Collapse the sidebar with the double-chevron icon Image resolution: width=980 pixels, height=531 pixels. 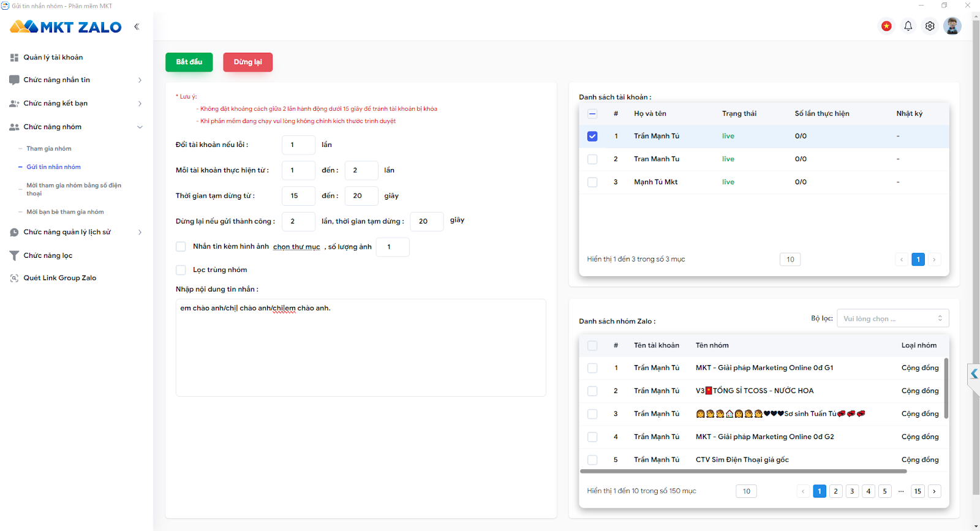137,26
